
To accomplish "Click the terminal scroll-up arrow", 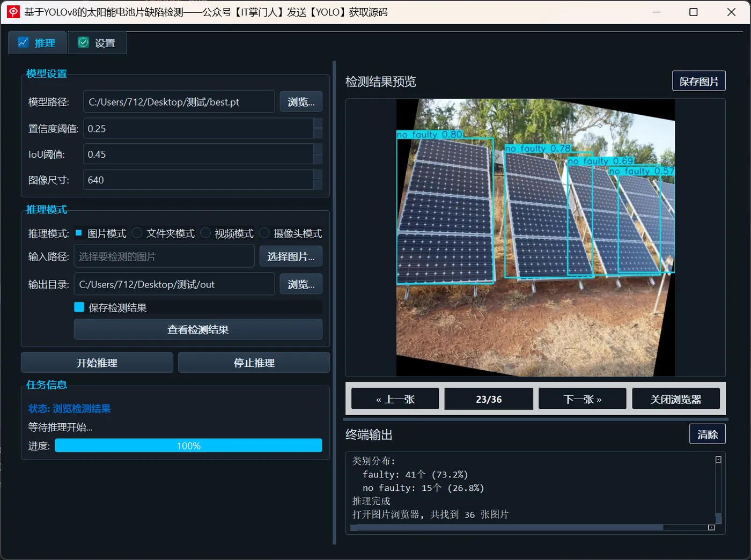I will (718, 460).
